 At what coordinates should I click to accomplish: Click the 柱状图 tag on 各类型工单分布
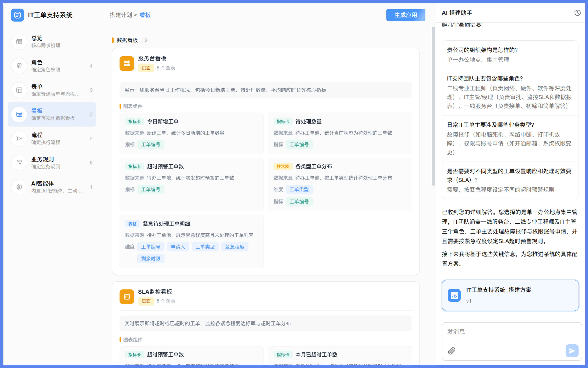(x=283, y=167)
